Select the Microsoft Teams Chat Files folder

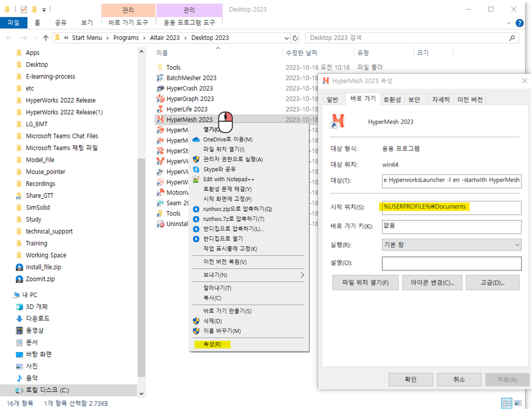click(62, 136)
